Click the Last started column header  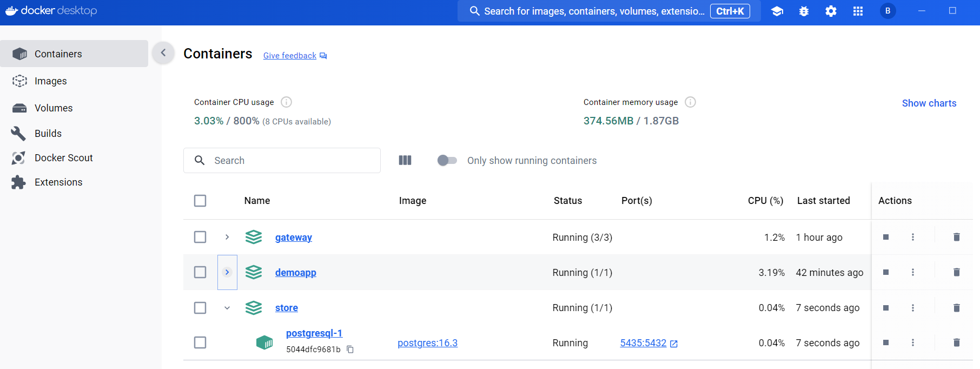pos(824,201)
